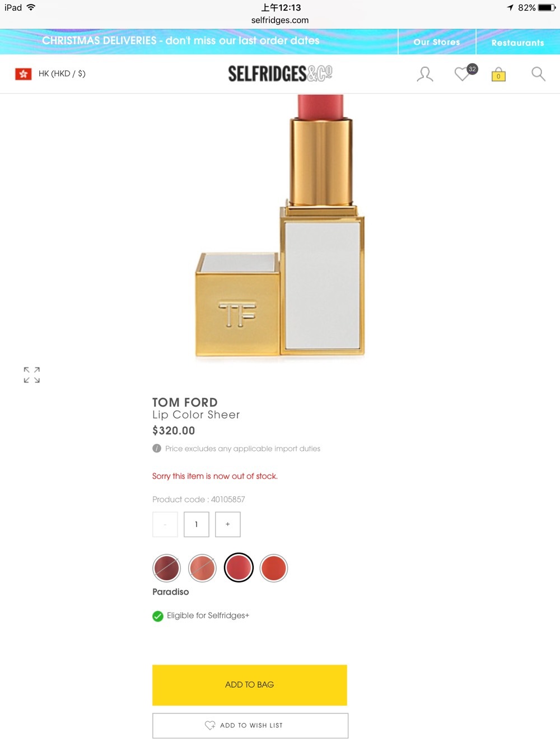Open the Restaurants menu item

point(518,43)
